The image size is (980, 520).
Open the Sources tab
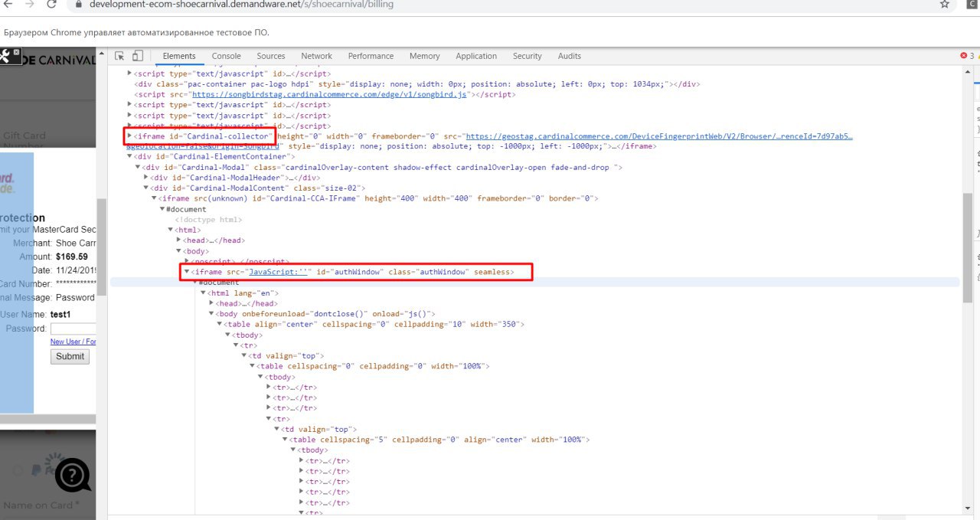click(271, 56)
